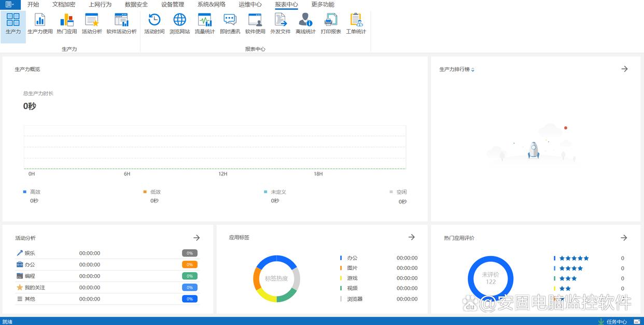The width and height of the screenshot is (644, 325).
Task: Open 任务中心 in the status bar
Action: point(616,321)
